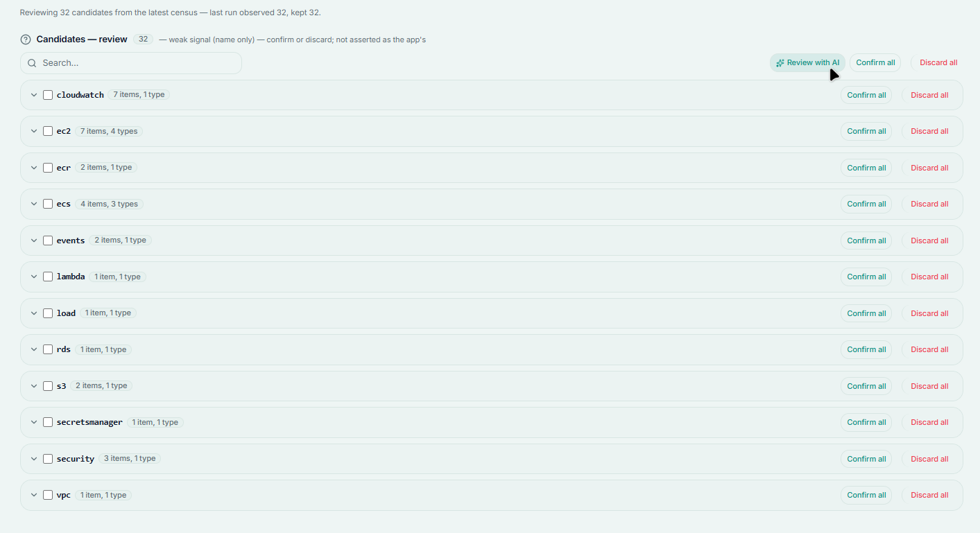
Task: Discard all security candidates
Action: pyautogui.click(x=929, y=459)
